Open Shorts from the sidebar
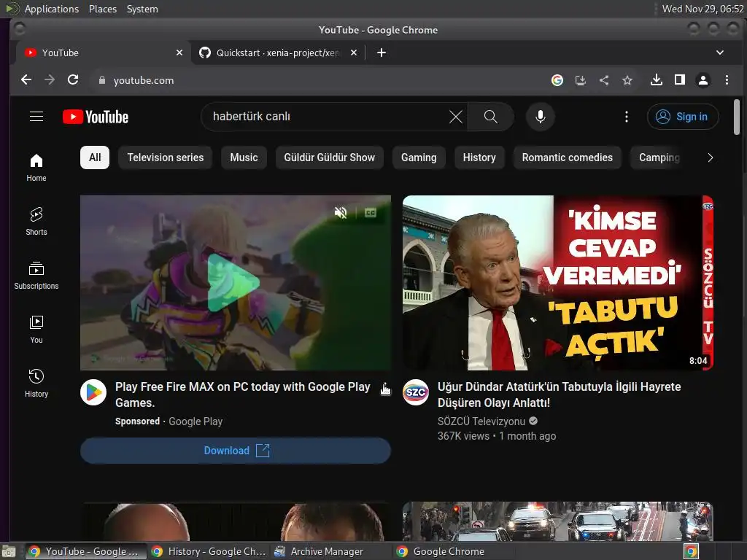Screen dimensions: 747x560 36,222
